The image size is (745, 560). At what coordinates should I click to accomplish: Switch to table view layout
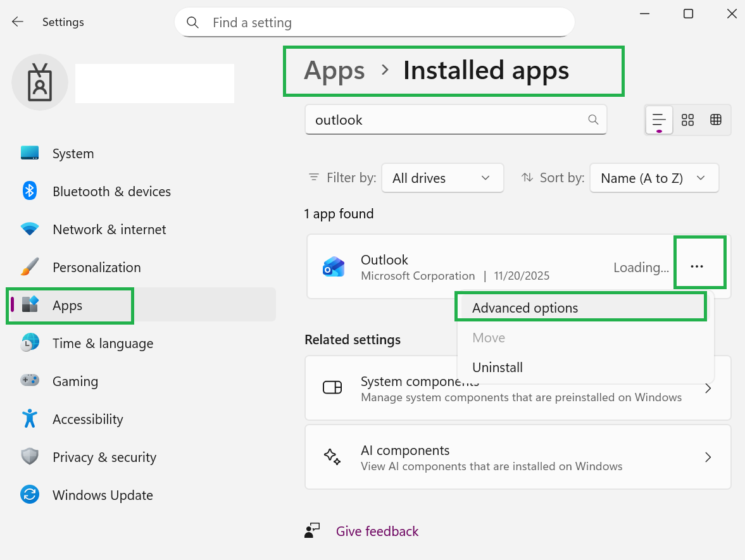[x=715, y=120]
